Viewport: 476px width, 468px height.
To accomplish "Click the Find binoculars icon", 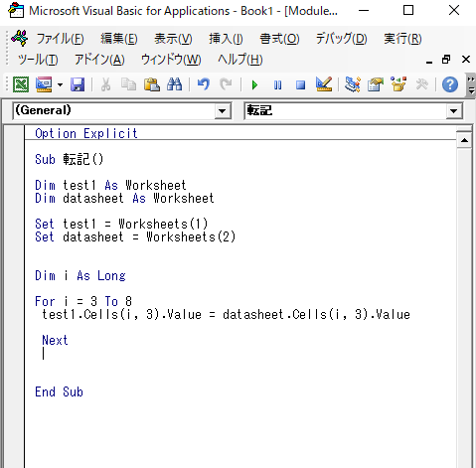I will (x=174, y=84).
